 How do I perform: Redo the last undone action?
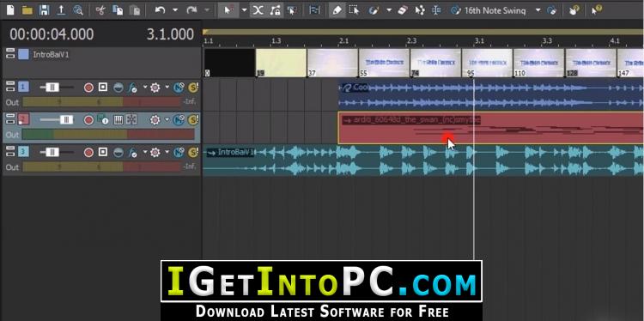coord(191,10)
